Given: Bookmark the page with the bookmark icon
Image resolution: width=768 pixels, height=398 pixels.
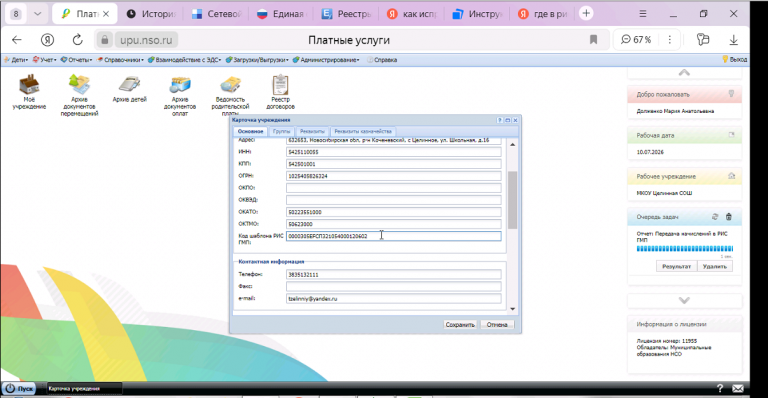Looking at the screenshot, I should pyautogui.click(x=593, y=40).
